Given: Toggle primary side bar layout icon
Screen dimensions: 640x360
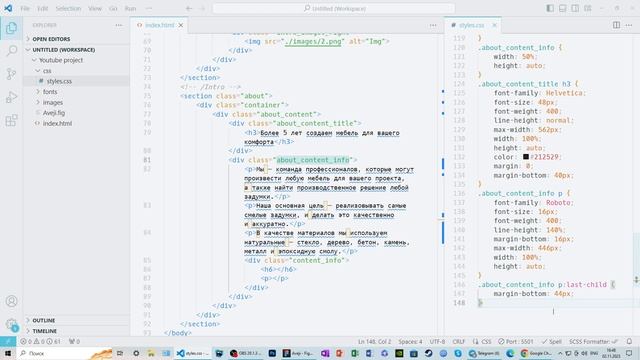Looking at the screenshot, I should (x=550, y=8).
